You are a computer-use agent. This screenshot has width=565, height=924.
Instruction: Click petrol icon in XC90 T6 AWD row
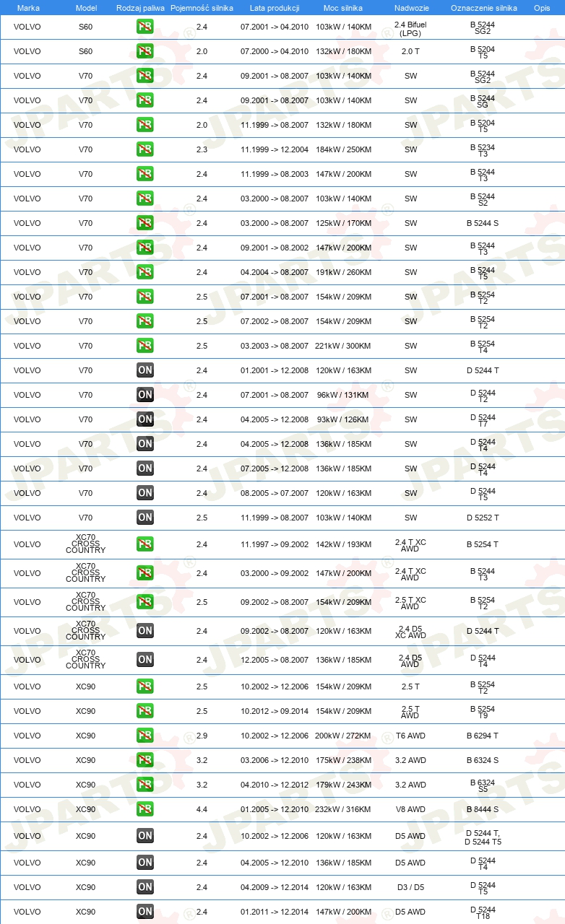145,736
